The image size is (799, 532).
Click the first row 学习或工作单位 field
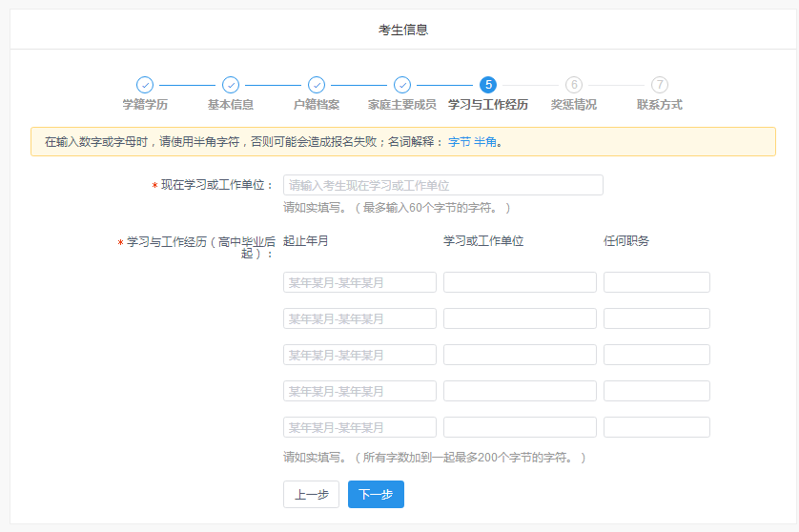point(520,282)
